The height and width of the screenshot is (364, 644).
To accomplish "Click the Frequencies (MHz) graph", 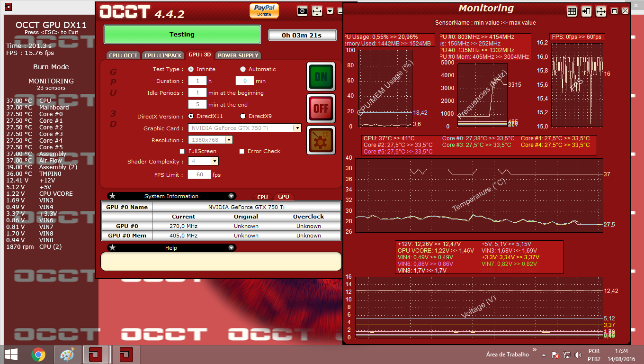I will [x=482, y=95].
